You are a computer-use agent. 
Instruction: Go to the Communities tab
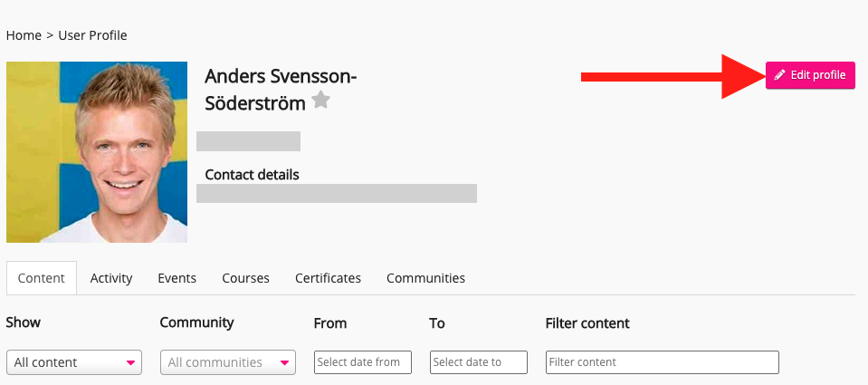pos(425,278)
